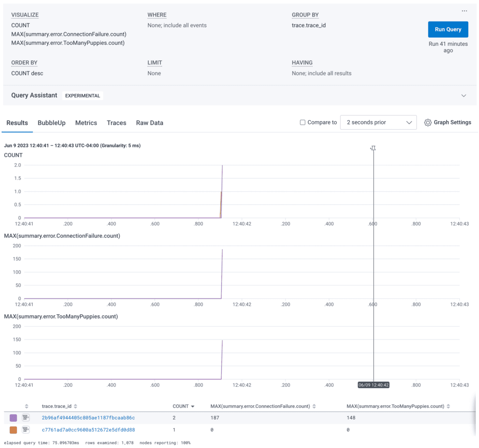Click the GROUP BY trace.trace_id field

pos(309,25)
